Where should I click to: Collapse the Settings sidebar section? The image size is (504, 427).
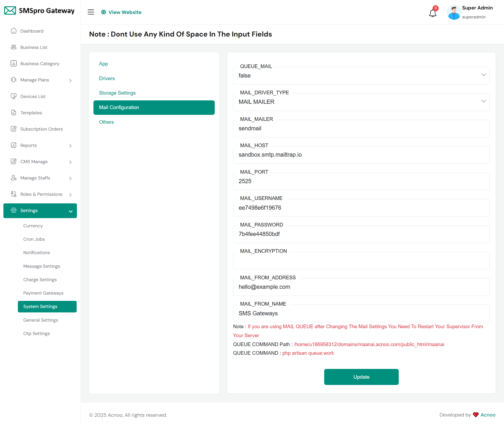(70, 211)
